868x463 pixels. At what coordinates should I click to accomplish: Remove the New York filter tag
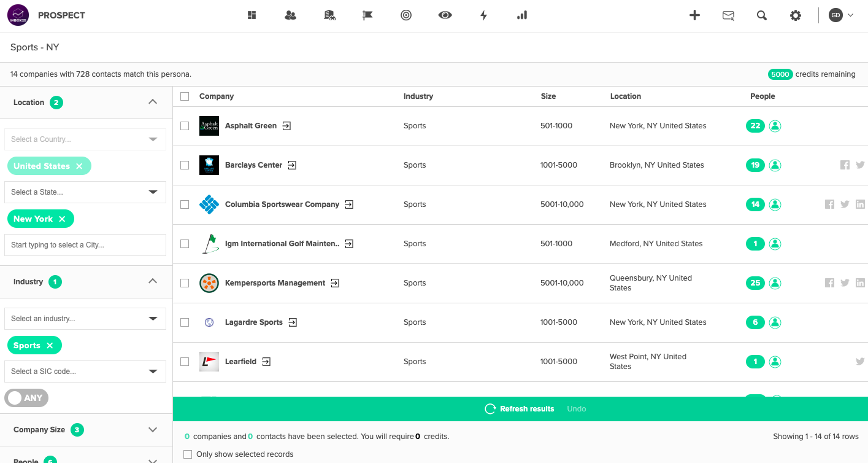[62, 219]
